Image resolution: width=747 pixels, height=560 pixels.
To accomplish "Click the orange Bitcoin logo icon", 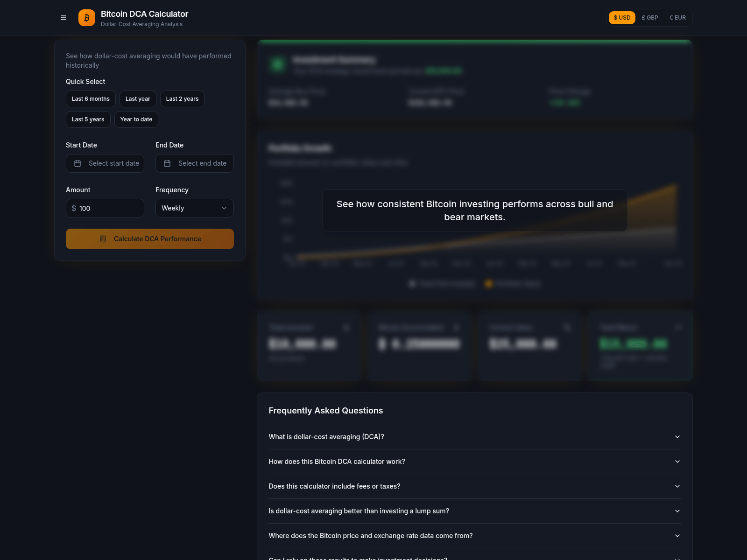I will pos(87,18).
